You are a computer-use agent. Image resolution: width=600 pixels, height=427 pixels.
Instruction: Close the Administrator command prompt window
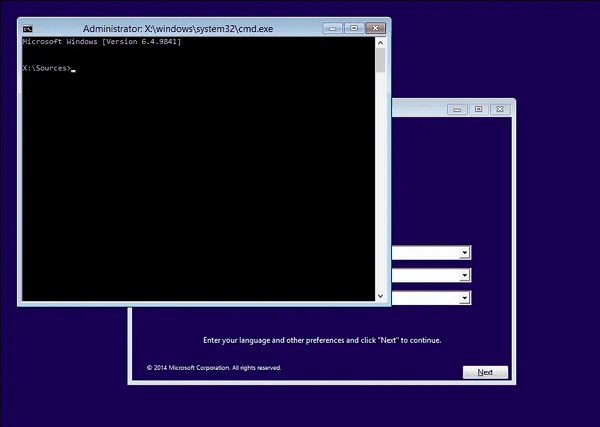click(374, 28)
